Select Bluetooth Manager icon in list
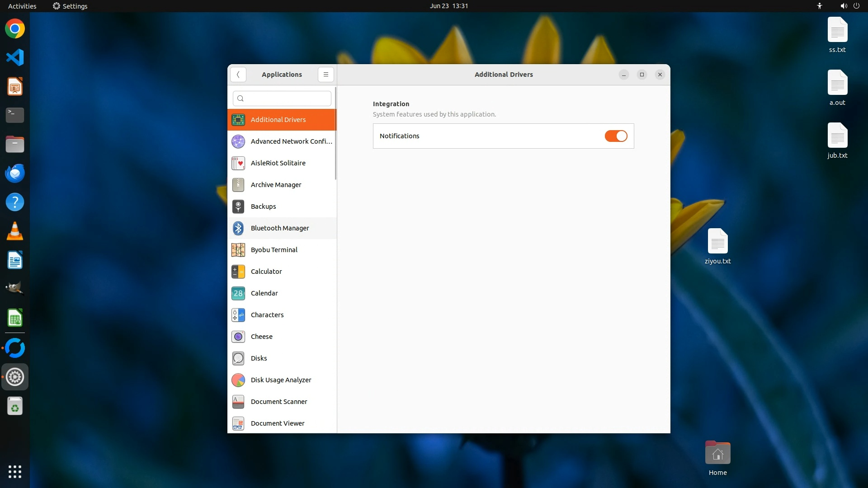This screenshot has width=868, height=488. [238, 228]
